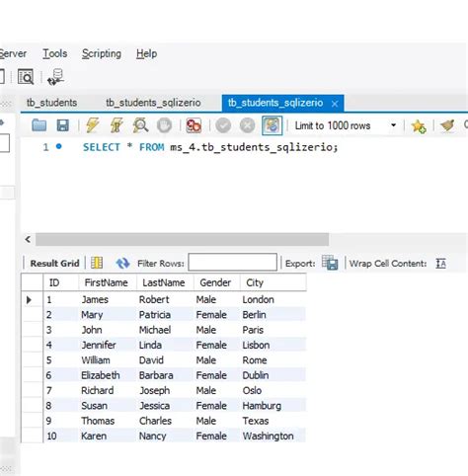Beautify query with broom icon

coord(447,125)
